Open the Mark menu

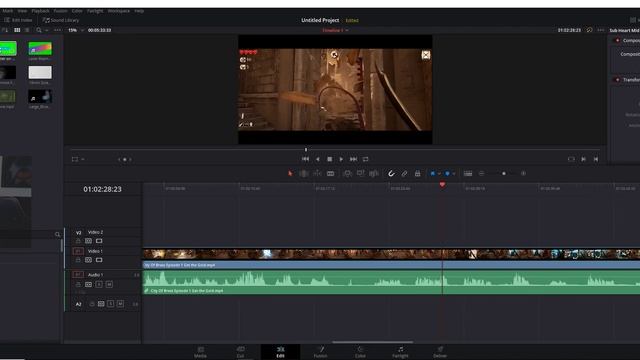[8, 11]
